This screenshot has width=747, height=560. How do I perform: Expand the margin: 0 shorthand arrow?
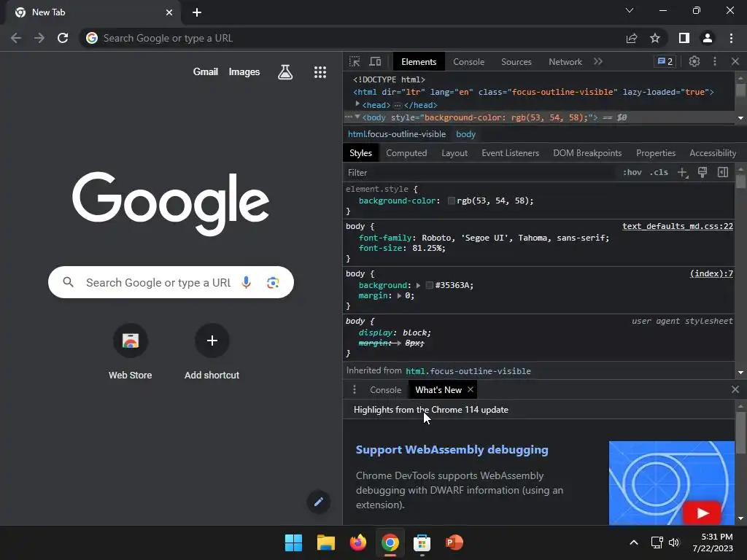[x=399, y=296]
